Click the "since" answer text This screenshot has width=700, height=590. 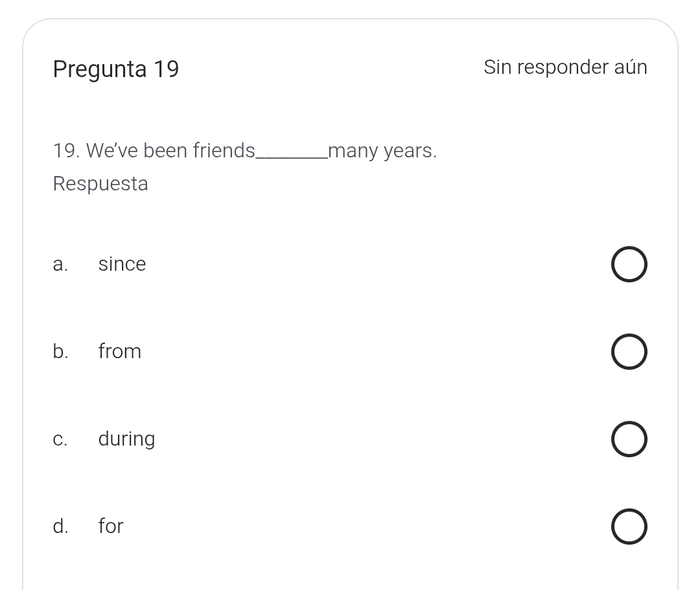coord(122,264)
